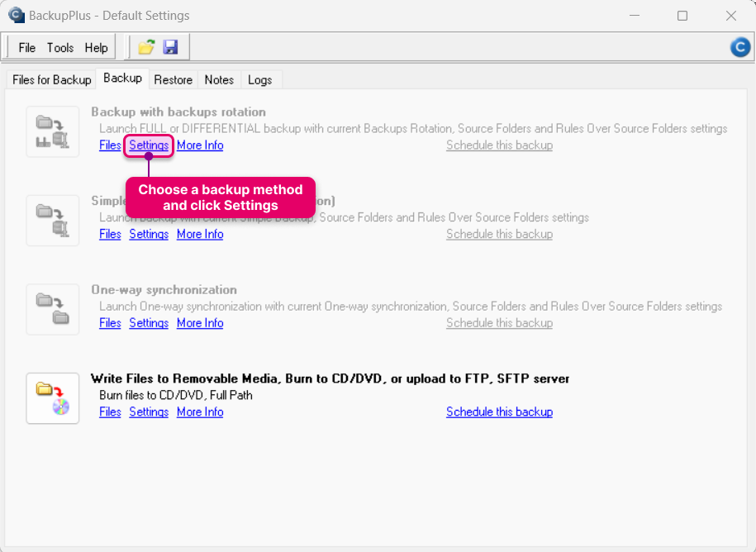
Task: Open More Info under Write Files to Removable Media
Action: (x=200, y=412)
